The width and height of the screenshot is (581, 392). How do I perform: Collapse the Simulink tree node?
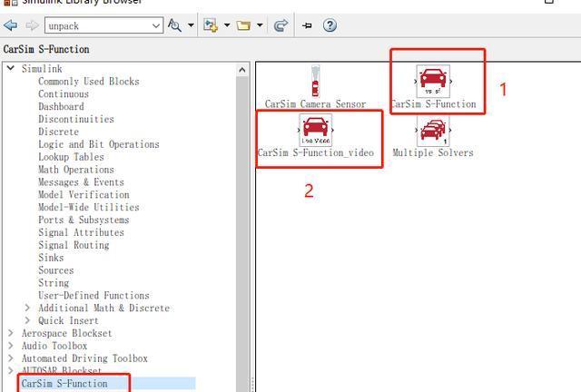click(11, 68)
